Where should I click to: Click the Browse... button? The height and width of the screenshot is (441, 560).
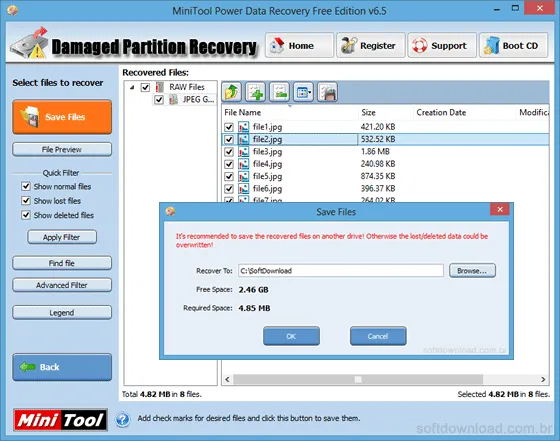coord(472,271)
